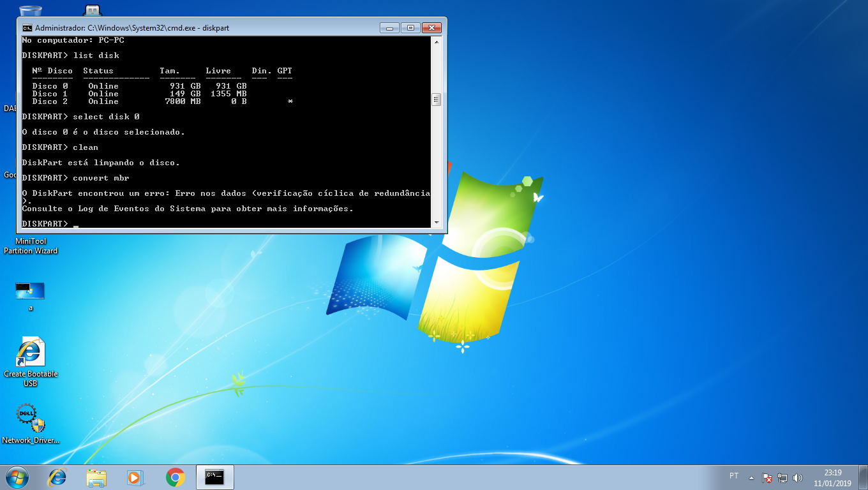Close the diskpart command window
The width and height of the screenshot is (868, 490).
(431, 27)
